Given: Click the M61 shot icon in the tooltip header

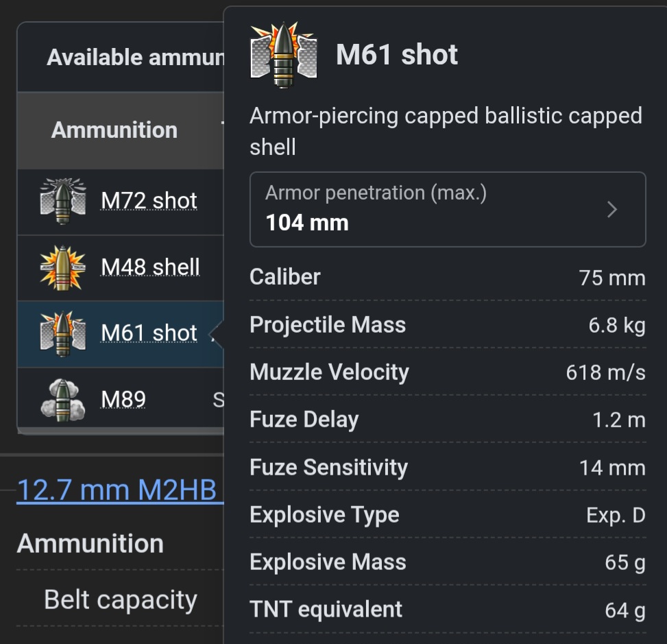Looking at the screenshot, I should click(284, 55).
